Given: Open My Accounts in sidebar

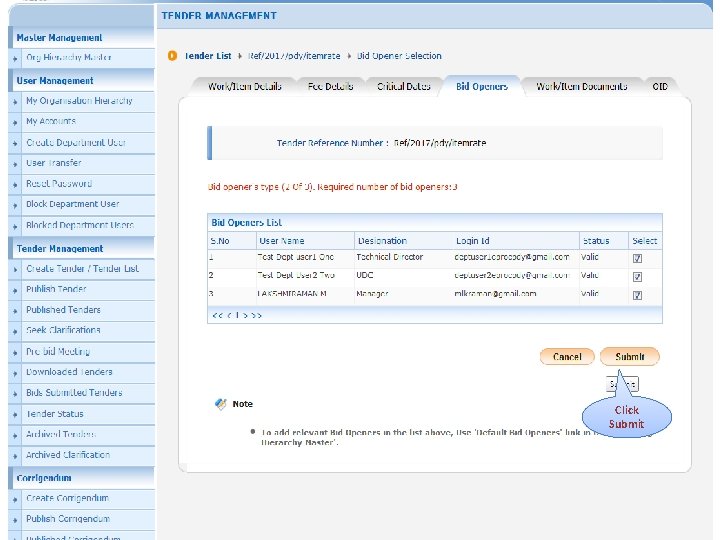Looking at the screenshot, I should pyautogui.click(x=51, y=121).
